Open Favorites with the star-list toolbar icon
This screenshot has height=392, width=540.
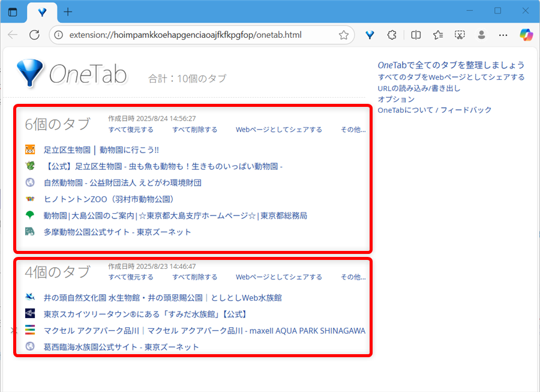(437, 35)
